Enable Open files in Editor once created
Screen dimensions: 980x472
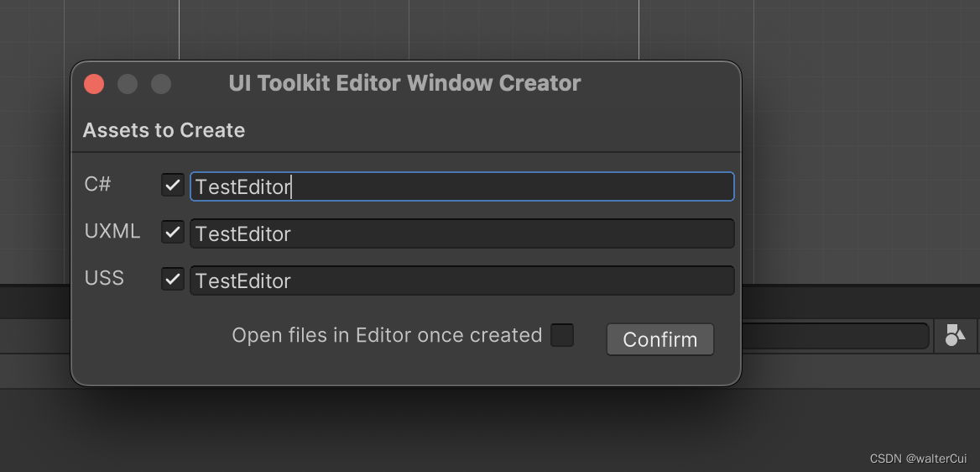click(562, 335)
